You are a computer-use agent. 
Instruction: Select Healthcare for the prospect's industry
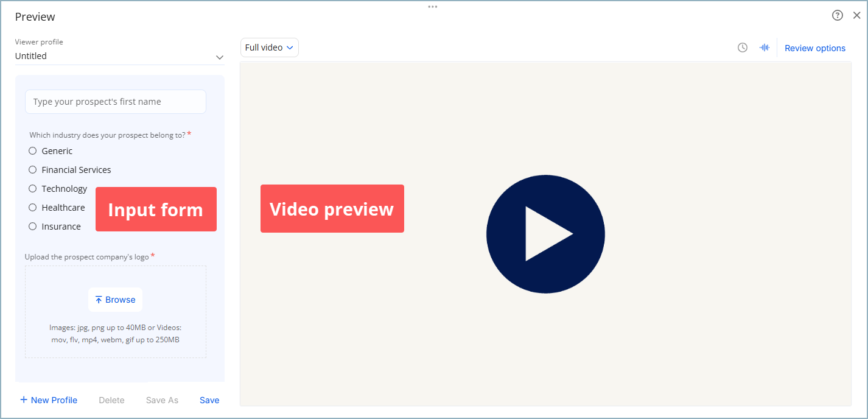click(x=32, y=207)
